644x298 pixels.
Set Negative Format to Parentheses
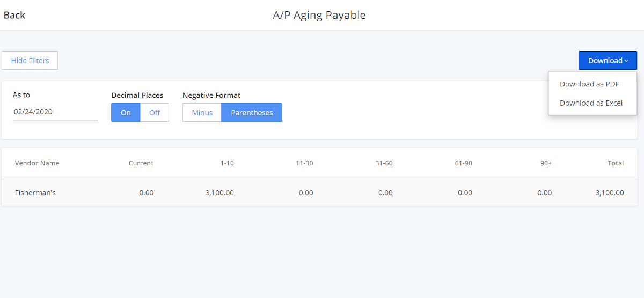(252, 113)
